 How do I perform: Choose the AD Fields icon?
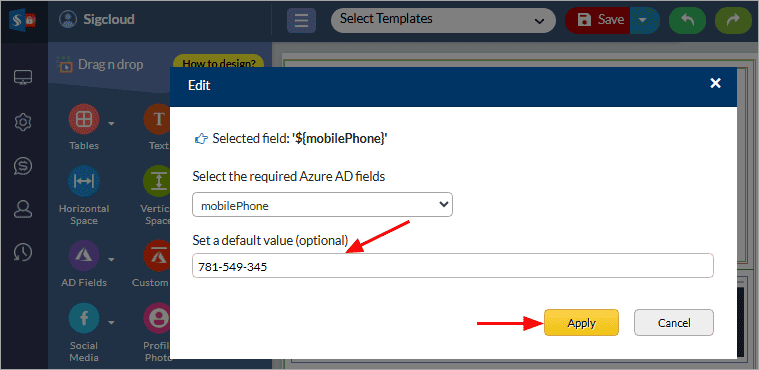(84, 255)
